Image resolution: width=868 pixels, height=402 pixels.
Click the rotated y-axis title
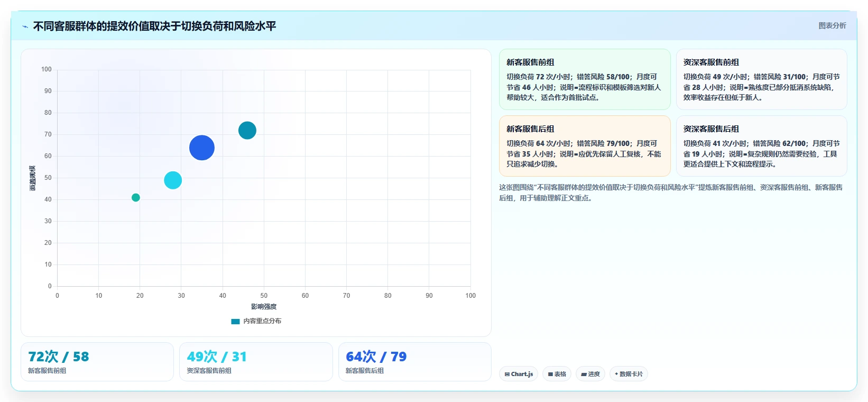tap(33, 178)
